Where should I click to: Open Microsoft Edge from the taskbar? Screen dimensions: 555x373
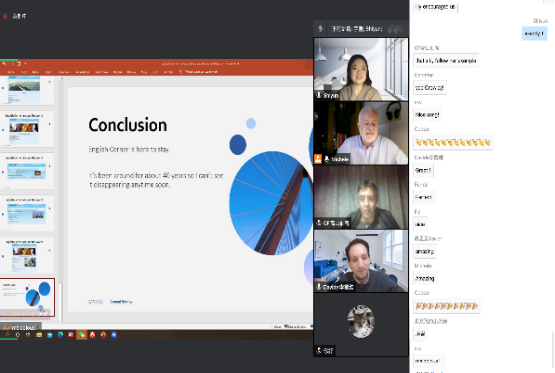click(61, 335)
